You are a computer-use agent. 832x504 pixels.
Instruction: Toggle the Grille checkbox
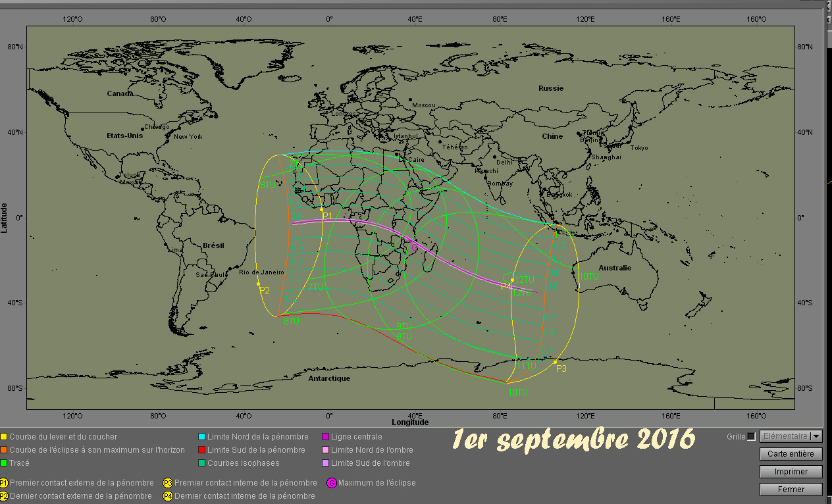pyautogui.click(x=751, y=436)
